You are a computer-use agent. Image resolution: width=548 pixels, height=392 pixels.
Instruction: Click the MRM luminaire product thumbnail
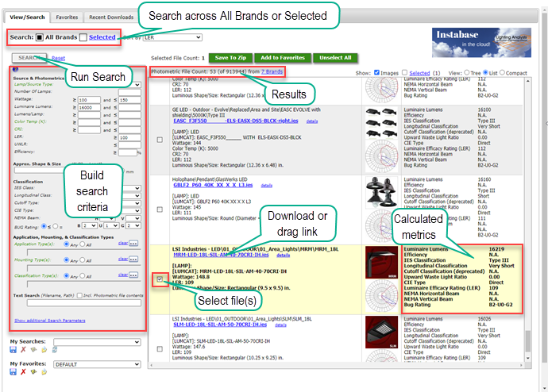coord(382,262)
